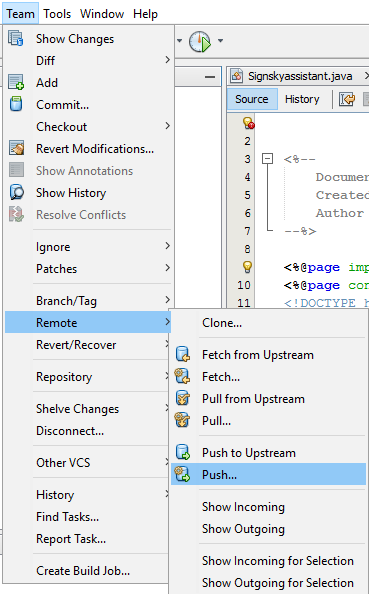
Task: Click the profile project clock icon
Action: click(200, 41)
